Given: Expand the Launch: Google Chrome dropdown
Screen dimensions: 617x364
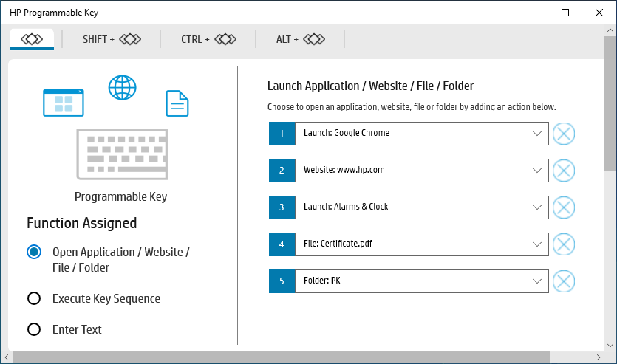Looking at the screenshot, I should (x=422, y=134).
